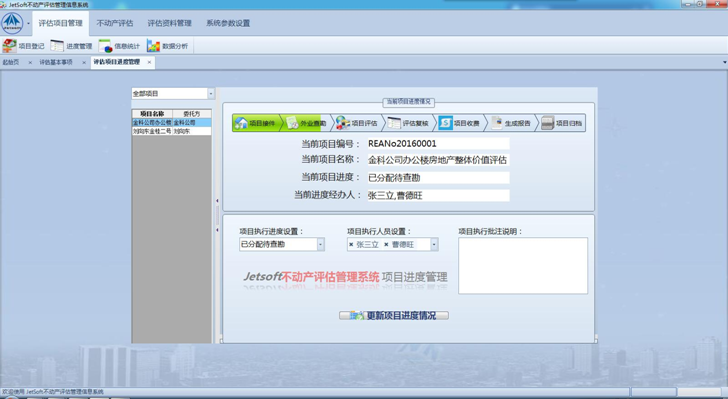Switch to the 起始页 document tab
The image size is (728, 399).
coord(11,62)
